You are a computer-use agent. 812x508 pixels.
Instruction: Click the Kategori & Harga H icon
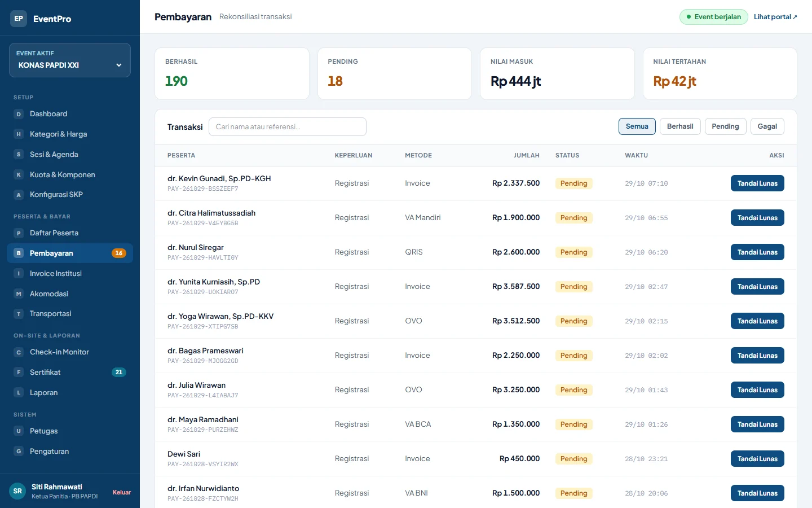coord(19,134)
